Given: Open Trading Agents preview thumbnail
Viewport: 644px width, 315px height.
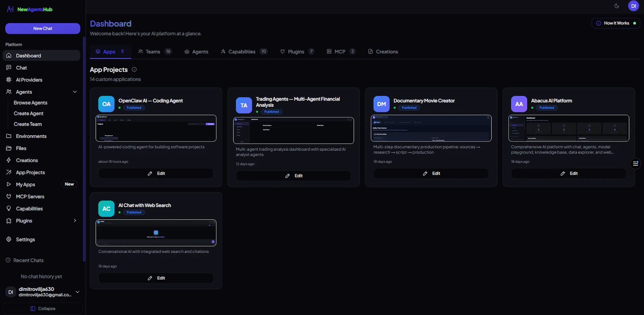Looking at the screenshot, I should pos(293,130).
